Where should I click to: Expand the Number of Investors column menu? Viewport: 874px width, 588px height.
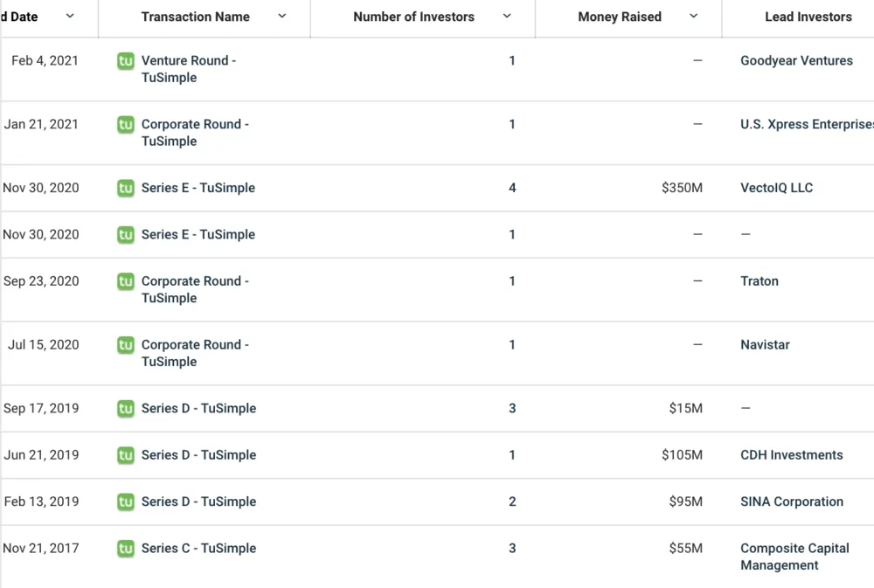pyautogui.click(x=507, y=17)
